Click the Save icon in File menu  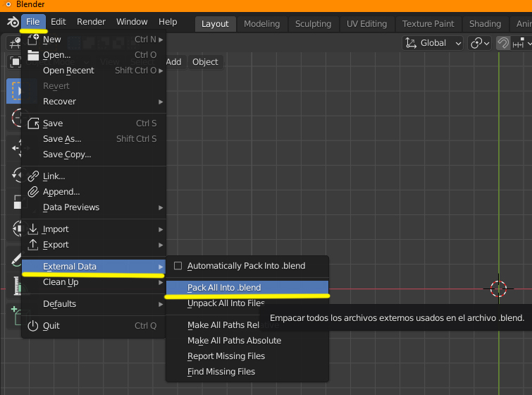(33, 123)
